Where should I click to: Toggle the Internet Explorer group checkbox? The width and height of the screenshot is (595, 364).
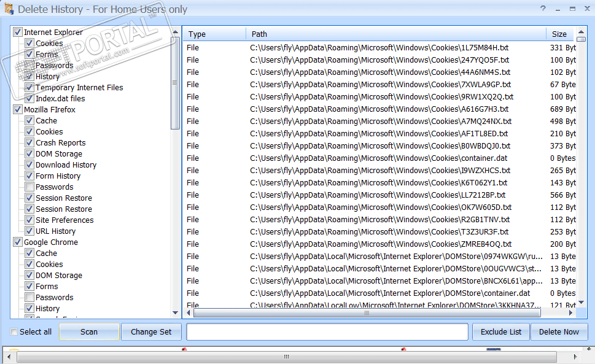(x=17, y=32)
